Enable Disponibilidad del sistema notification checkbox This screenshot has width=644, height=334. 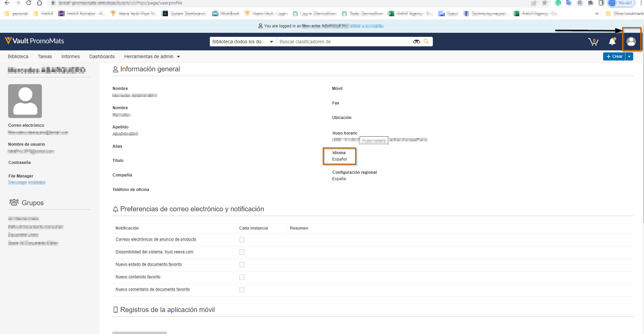tap(242, 252)
